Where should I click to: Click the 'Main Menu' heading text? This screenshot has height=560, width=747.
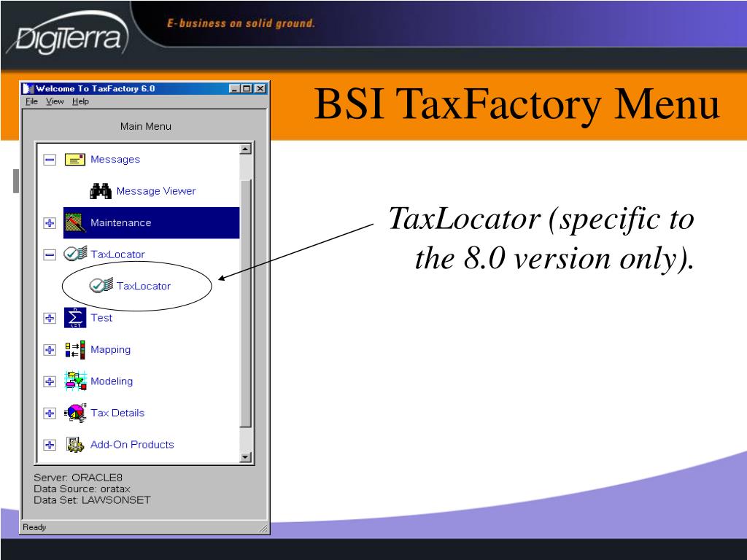(x=146, y=126)
